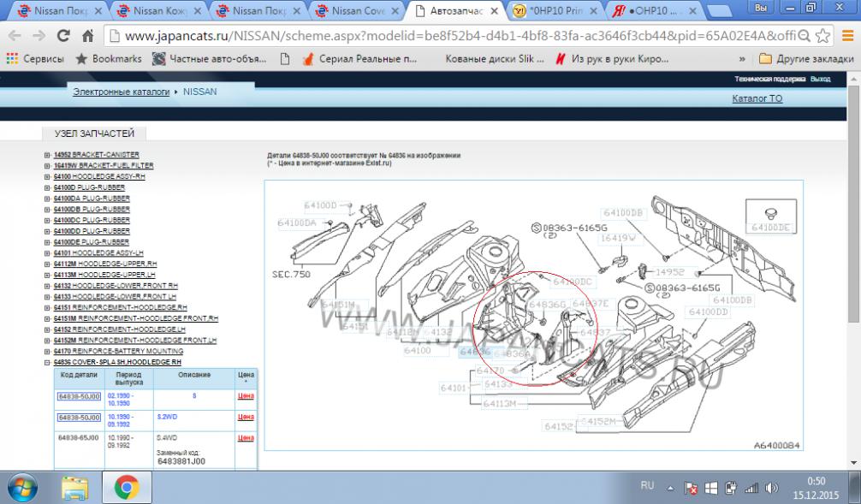Open the Электронные каталоги breadcrumb link
The height and width of the screenshot is (504, 861).
coord(121,92)
